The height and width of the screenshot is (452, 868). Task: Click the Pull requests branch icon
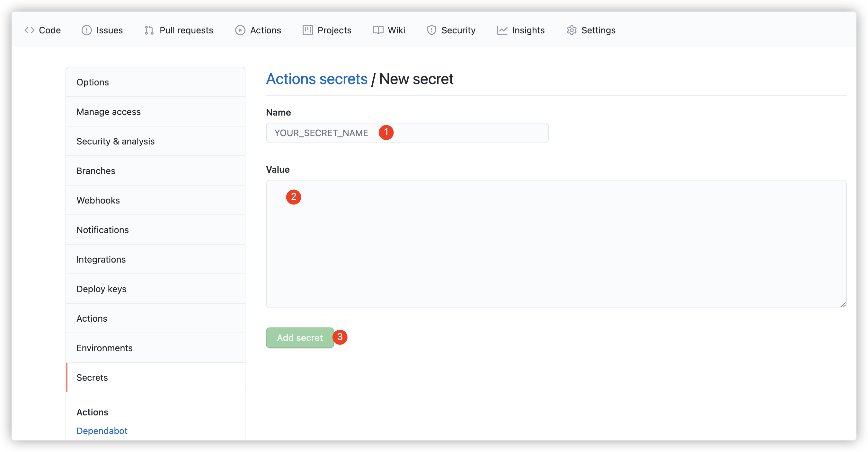[x=149, y=30]
